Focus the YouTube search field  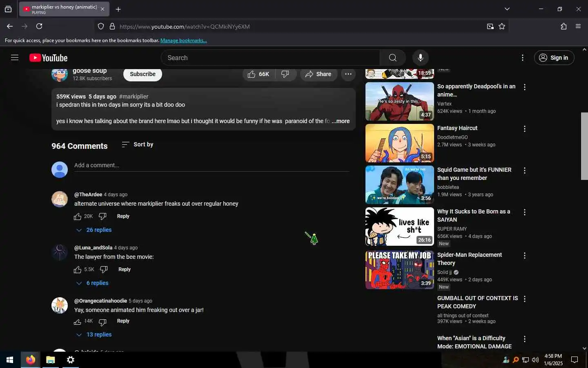[270, 58]
